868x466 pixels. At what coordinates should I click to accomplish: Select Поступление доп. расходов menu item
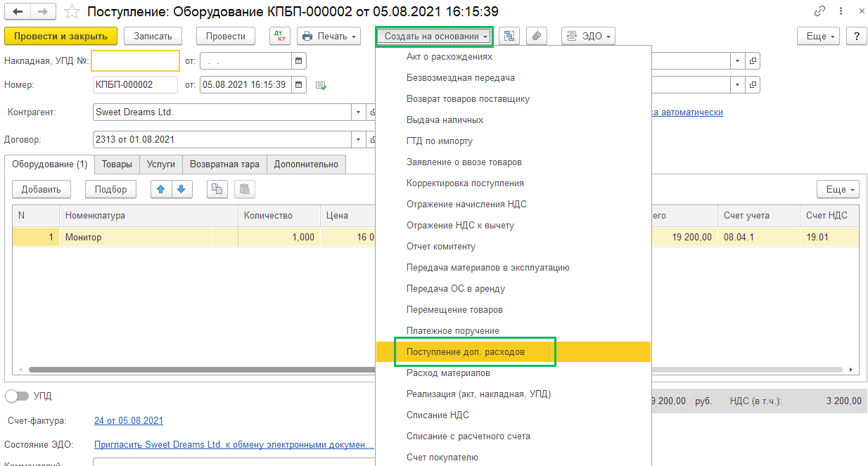click(x=466, y=351)
